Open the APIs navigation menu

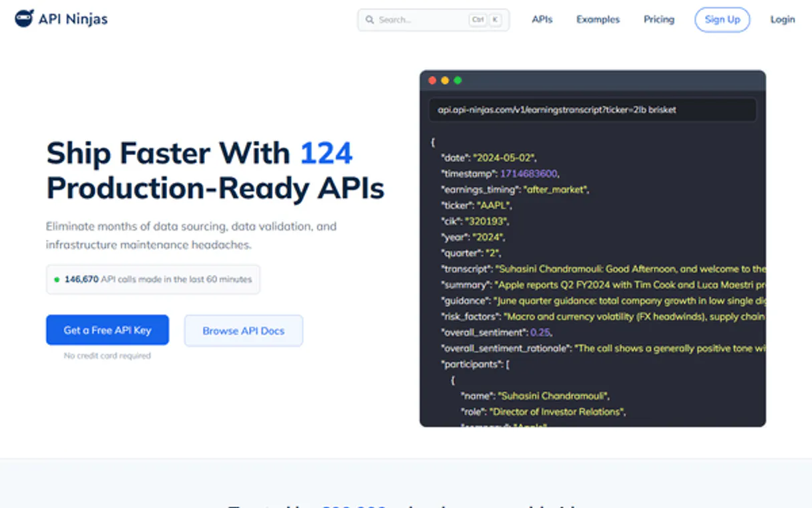[x=542, y=19]
